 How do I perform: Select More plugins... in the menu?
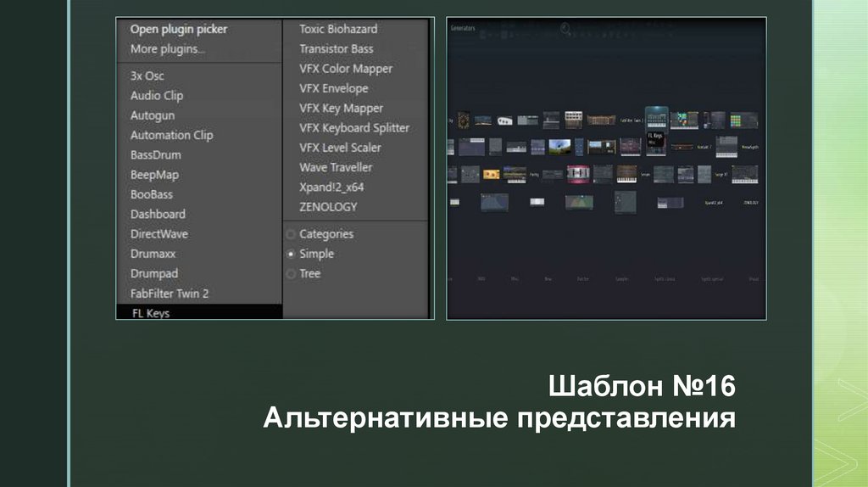[x=168, y=48]
